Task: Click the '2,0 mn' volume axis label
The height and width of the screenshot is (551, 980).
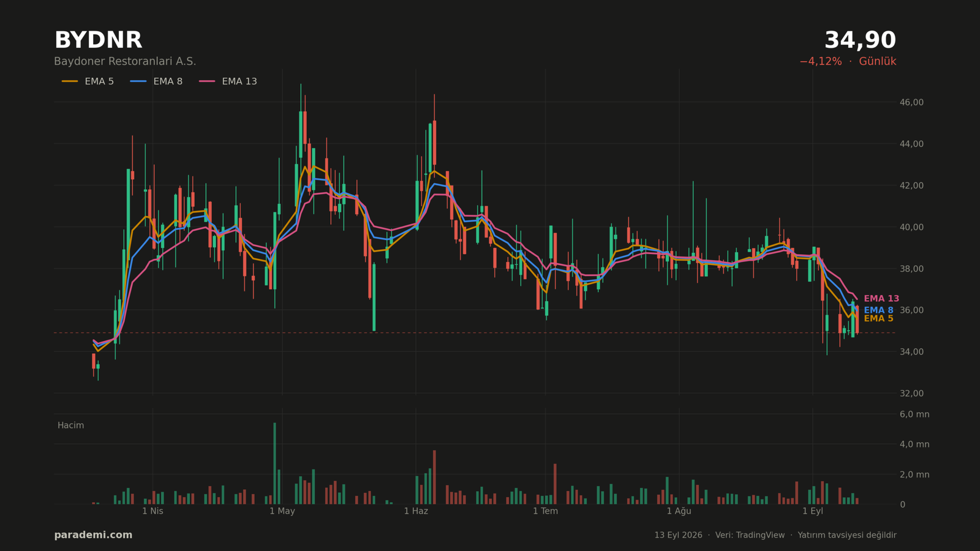Action: click(x=914, y=474)
